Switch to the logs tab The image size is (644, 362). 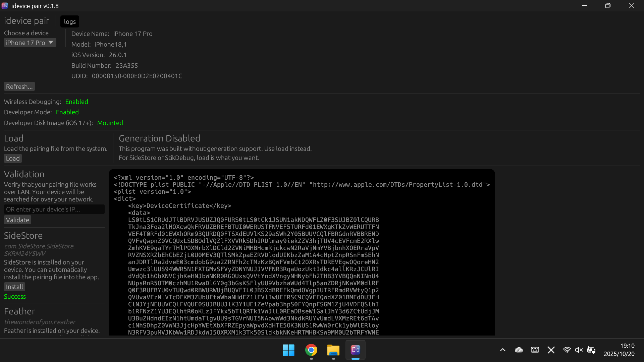(70, 21)
